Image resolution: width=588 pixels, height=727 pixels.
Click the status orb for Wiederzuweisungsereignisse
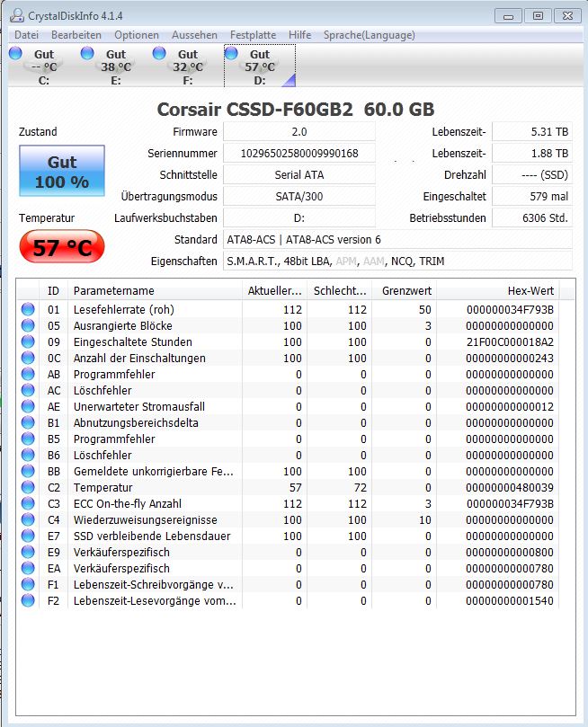coord(28,519)
